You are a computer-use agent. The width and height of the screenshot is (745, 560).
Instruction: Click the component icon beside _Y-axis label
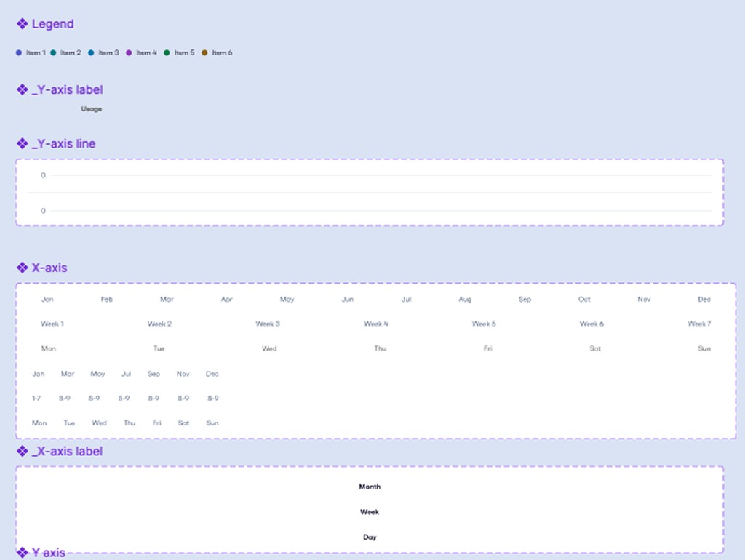coord(23,89)
